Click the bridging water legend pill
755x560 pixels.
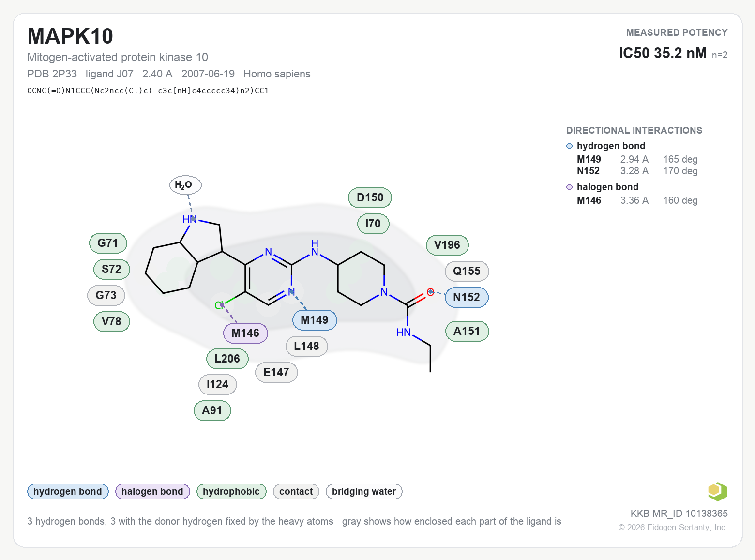coord(364,492)
